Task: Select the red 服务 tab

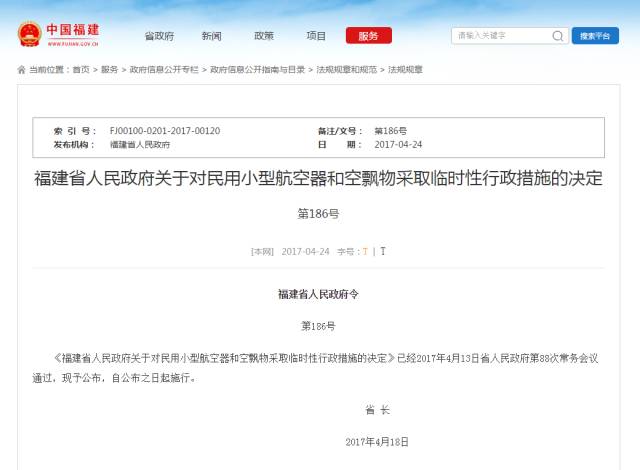Action: click(368, 36)
